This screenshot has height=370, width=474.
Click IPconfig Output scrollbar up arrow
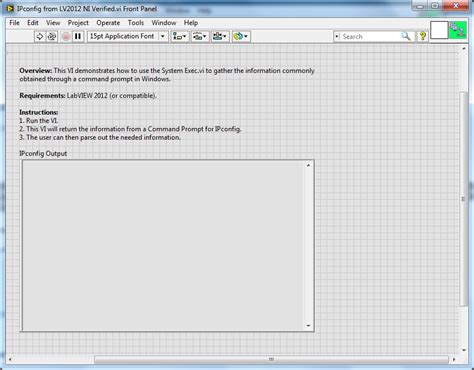point(308,165)
